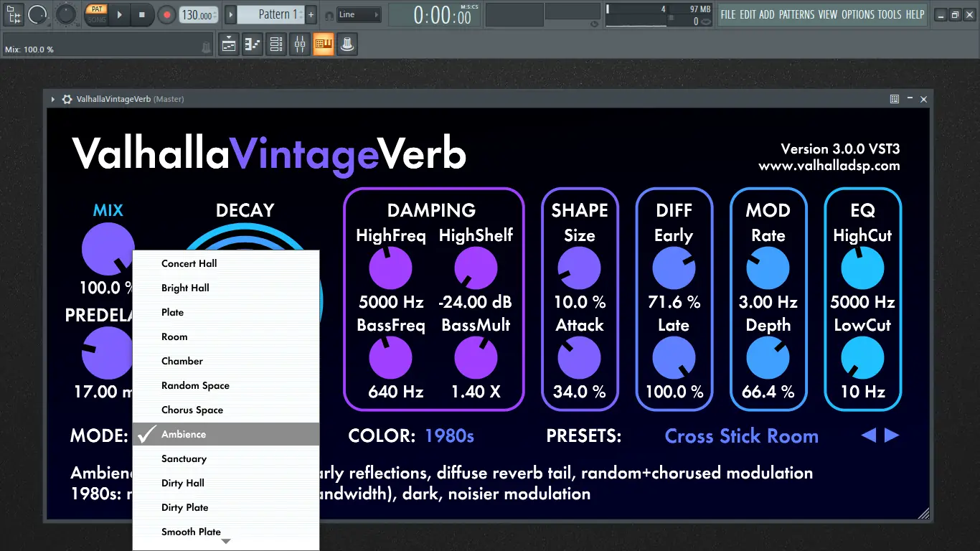Open the ADD menu
980x551 pixels.
tap(767, 14)
